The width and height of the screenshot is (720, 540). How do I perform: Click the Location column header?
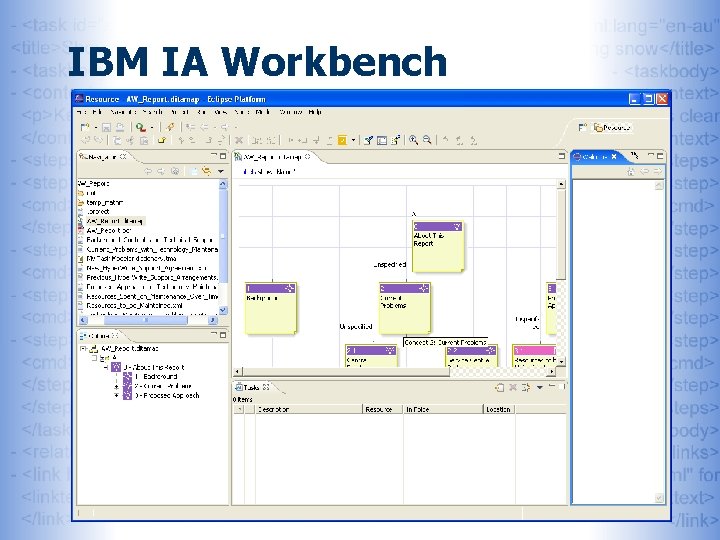pos(499,409)
